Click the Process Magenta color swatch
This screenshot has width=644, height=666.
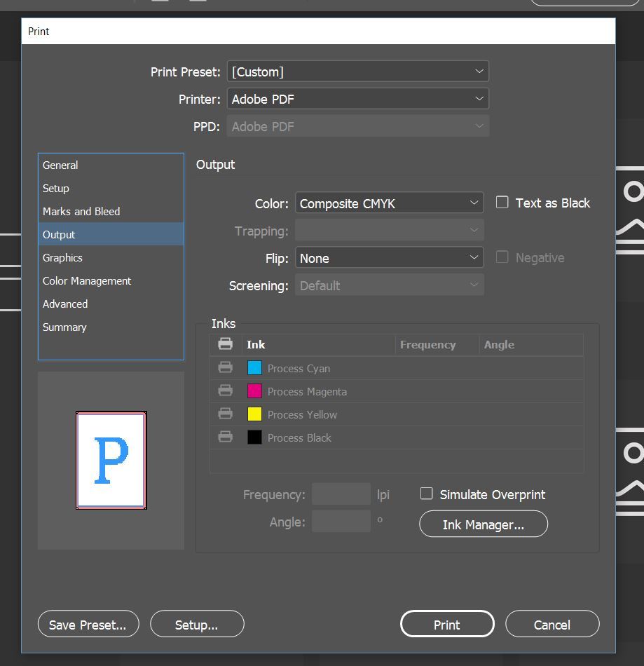[x=254, y=390]
